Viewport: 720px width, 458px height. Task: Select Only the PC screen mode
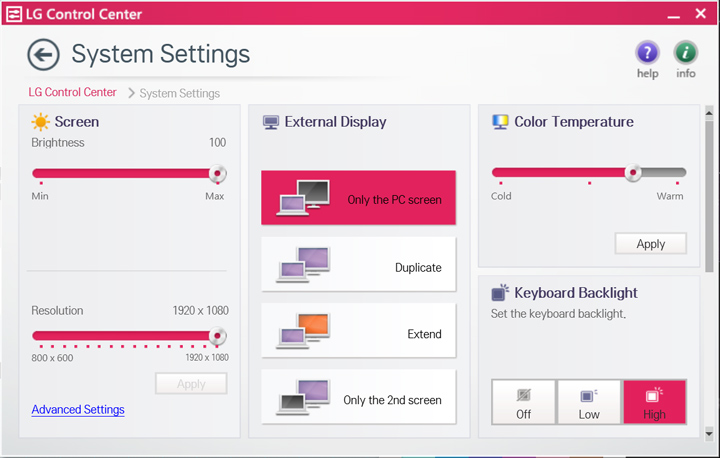coord(359,198)
